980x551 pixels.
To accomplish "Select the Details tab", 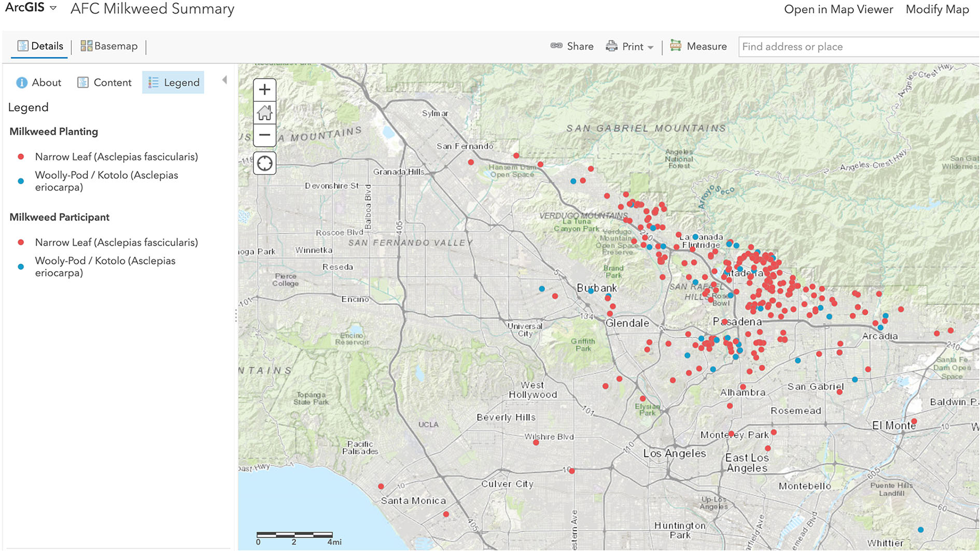I will (x=40, y=46).
